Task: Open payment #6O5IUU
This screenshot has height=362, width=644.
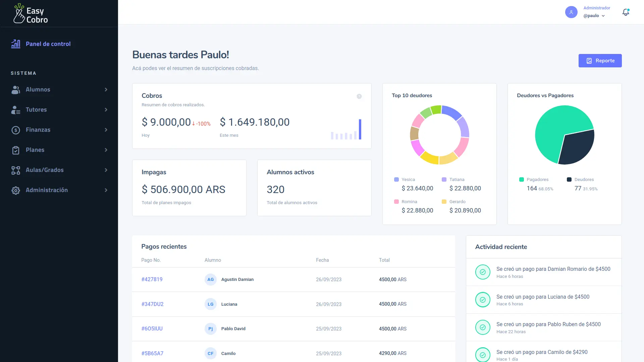Action: pos(152,329)
